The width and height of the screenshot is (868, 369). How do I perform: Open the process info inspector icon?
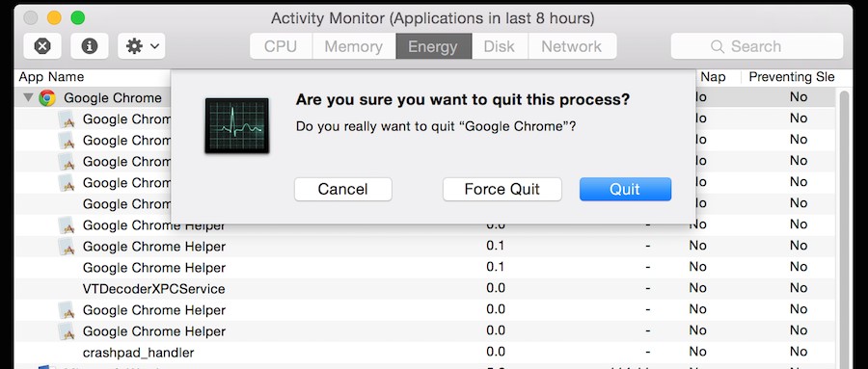click(x=89, y=46)
